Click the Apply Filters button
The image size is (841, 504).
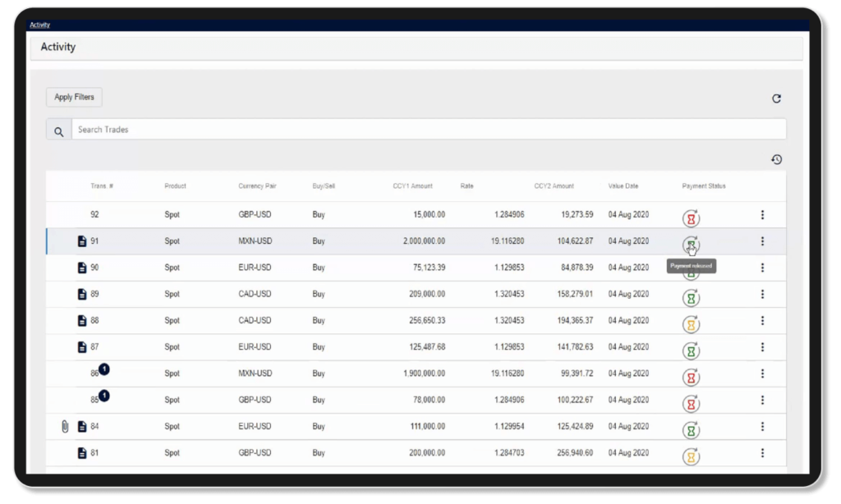coord(73,97)
